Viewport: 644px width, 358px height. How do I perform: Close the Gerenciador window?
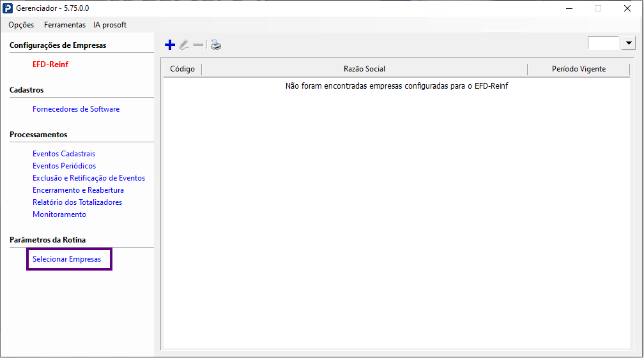pyautogui.click(x=627, y=8)
